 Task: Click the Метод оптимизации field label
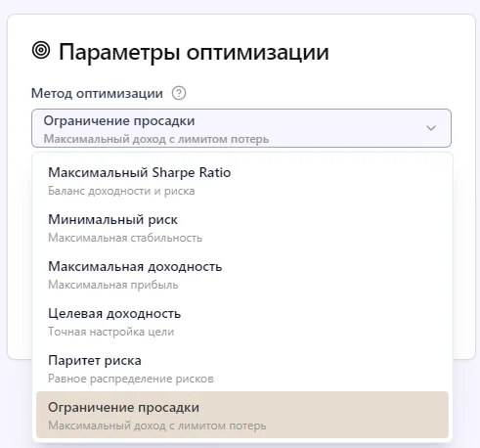[97, 93]
